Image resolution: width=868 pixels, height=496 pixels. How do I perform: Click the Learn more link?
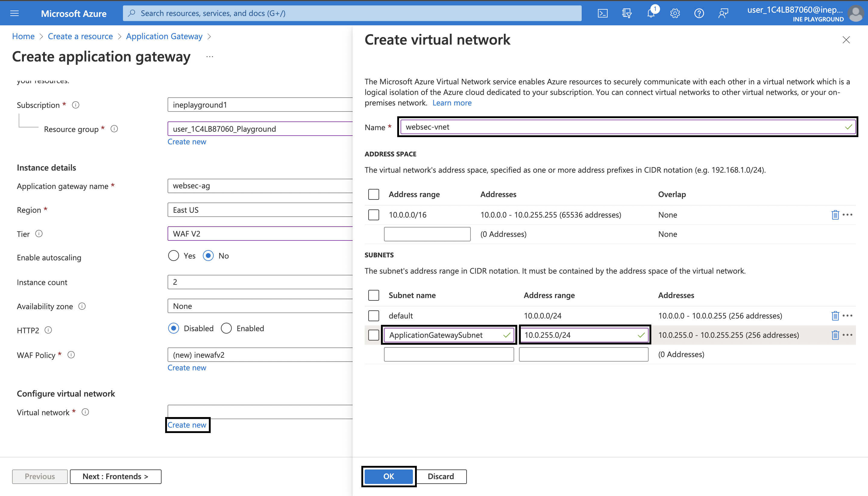tap(452, 103)
